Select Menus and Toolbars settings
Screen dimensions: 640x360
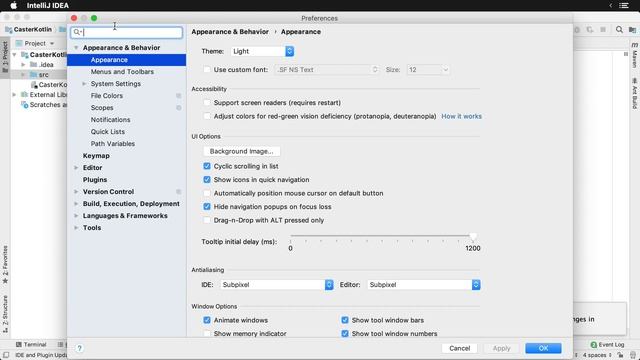click(x=122, y=72)
